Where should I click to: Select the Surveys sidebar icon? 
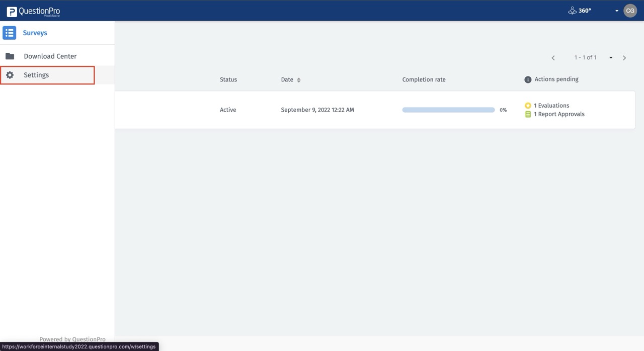click(x=9, y=32)
